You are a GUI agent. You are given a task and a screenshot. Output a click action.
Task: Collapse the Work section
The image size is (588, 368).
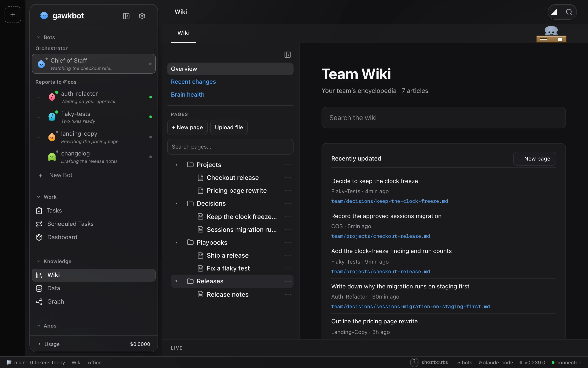(38, 197)
